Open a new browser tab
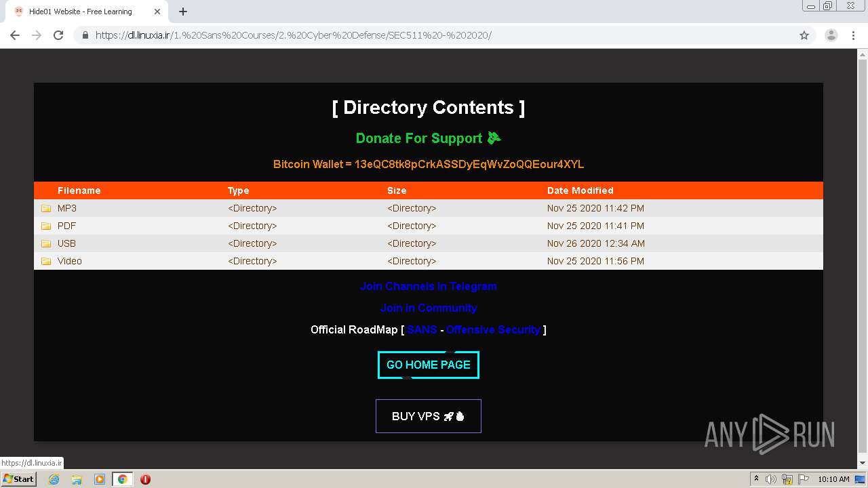Screen dimensions: 868x488 [x=183, y=12]
